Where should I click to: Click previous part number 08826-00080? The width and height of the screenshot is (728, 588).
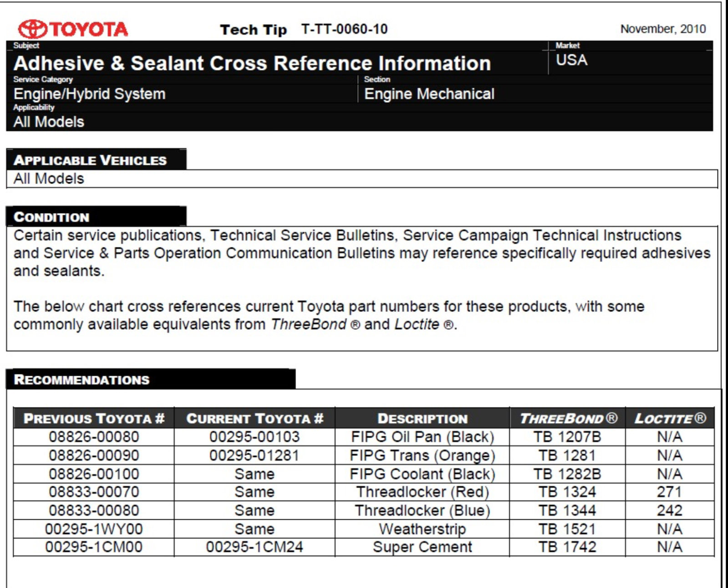tap(94, 437)
